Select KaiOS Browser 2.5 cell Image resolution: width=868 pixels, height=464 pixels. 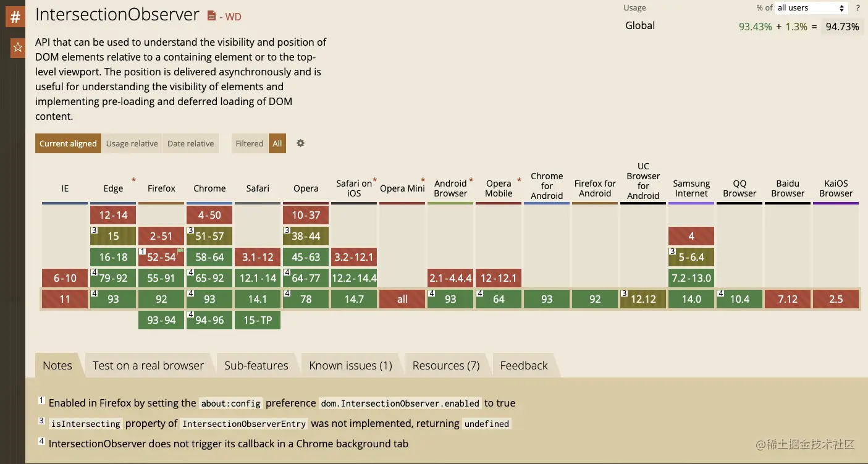[x=836, y=299]
